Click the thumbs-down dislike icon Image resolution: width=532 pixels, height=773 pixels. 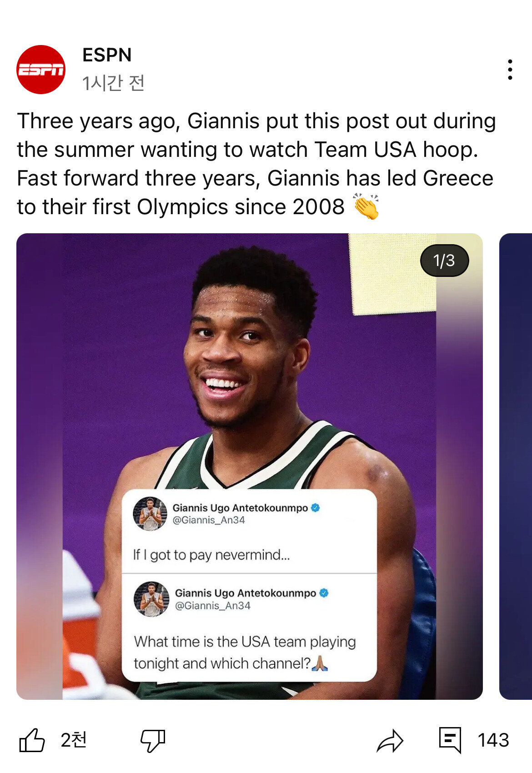[x=153, y=740]
